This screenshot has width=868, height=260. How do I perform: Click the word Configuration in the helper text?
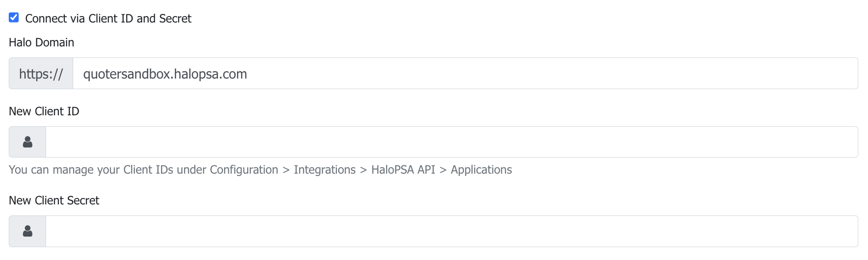point(244,170)
